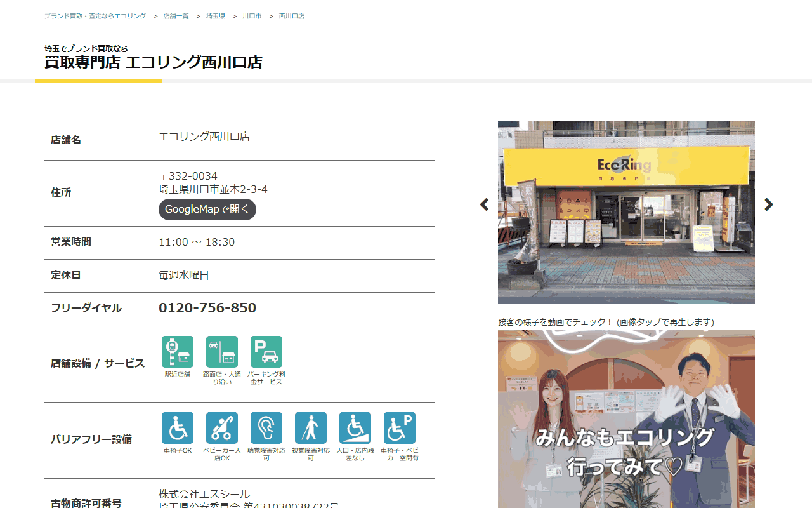
Task: Click the postal code 〒332-0034
Action: pos(188,176)
